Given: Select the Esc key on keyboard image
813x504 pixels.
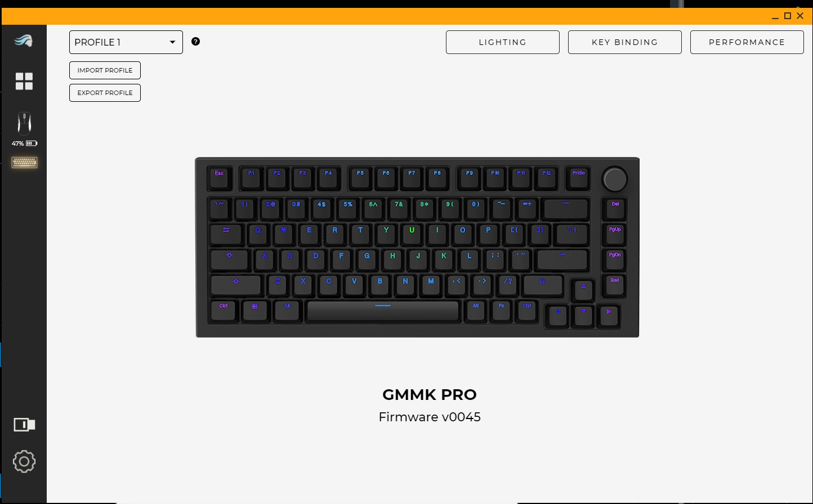Looking at the screenshot, I should [x=220, y=178].
